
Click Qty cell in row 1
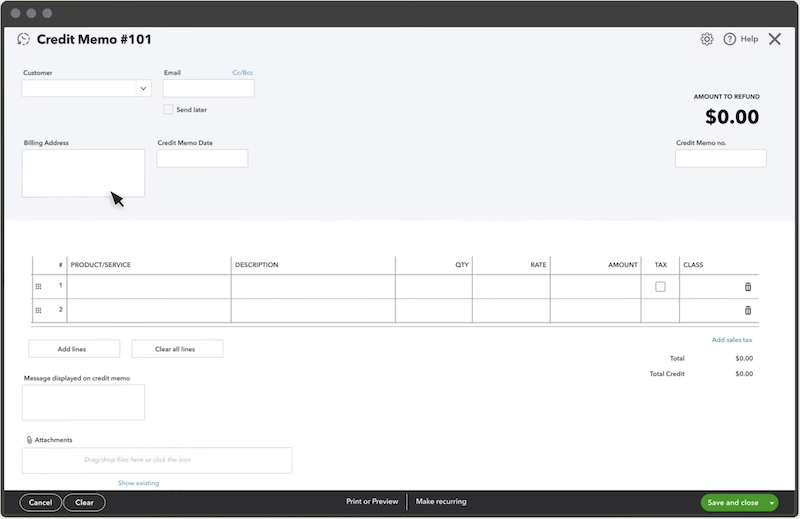point(434,287)
